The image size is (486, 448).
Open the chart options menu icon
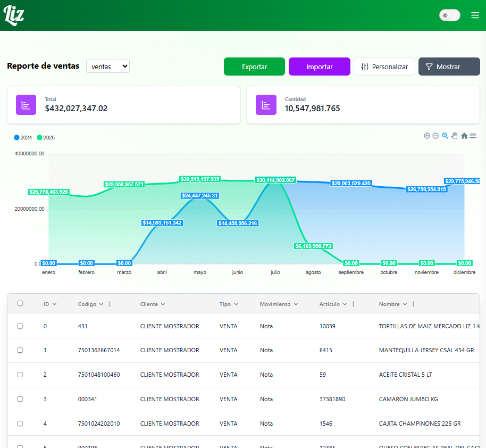point(473,136)
